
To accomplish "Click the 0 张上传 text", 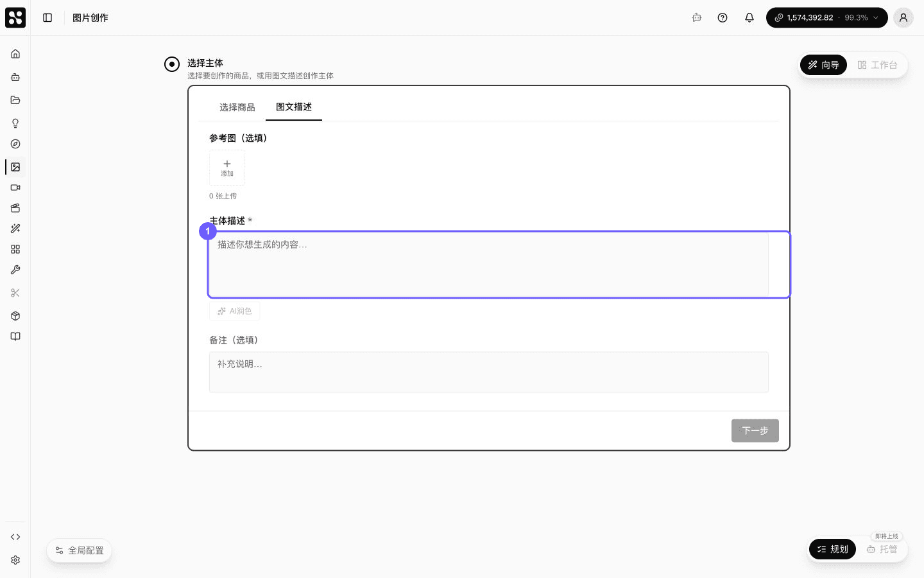I will 223,196.
